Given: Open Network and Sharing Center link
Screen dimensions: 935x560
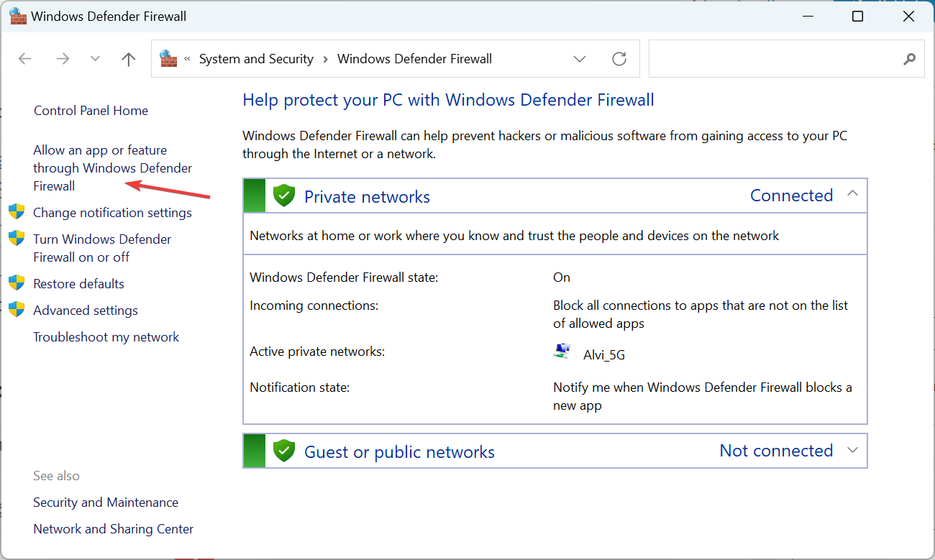Looking at the screenshot, I should tap(113, 529).
